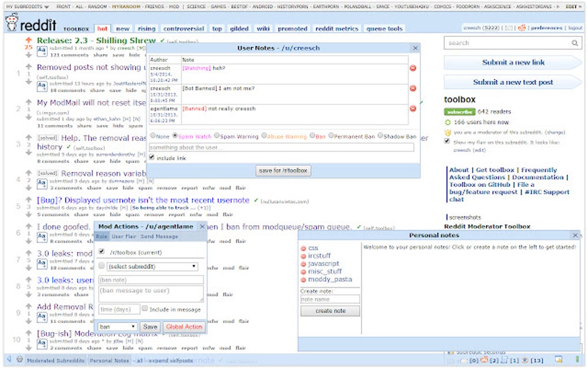Image resolution: width=588 pixels, height=368 pixels.
Task: Click the envelope mail icon beside username creesch
Action: tap(510, 28)
